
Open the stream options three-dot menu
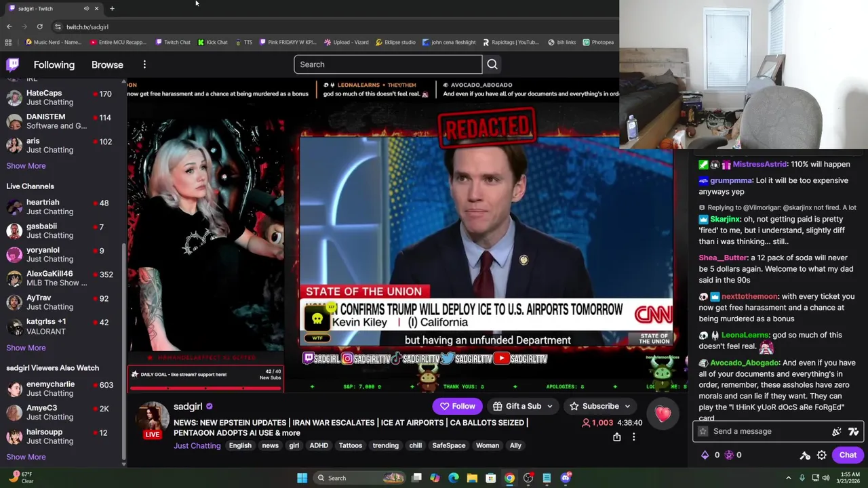click(x=633, y=437)
